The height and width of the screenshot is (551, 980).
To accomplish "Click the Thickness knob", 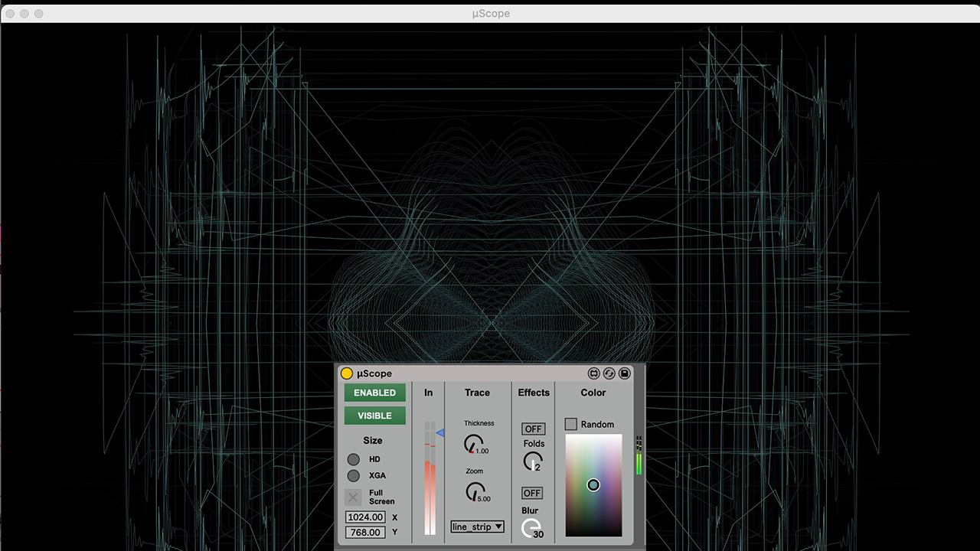I will tap(474, 443).
